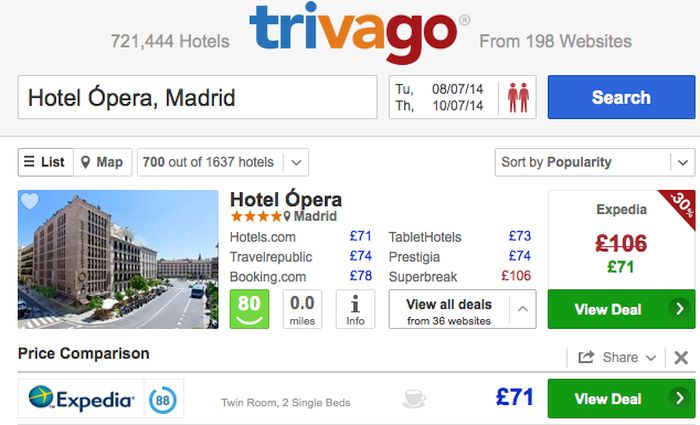Click the Expedia 88 rating circle
This screenshot has height=425, width=700.
click(x=162, y=400)
